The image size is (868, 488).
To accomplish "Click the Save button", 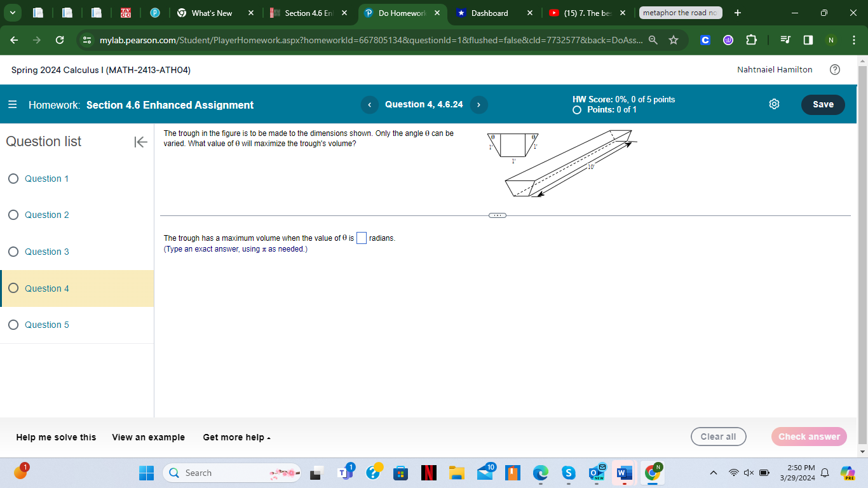I will pos(823,105).
